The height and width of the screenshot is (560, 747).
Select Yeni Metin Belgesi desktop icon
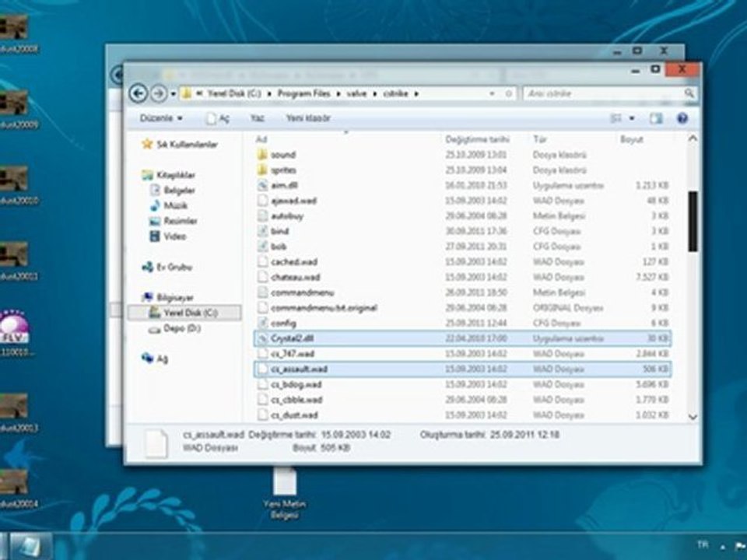pos(285,493)
